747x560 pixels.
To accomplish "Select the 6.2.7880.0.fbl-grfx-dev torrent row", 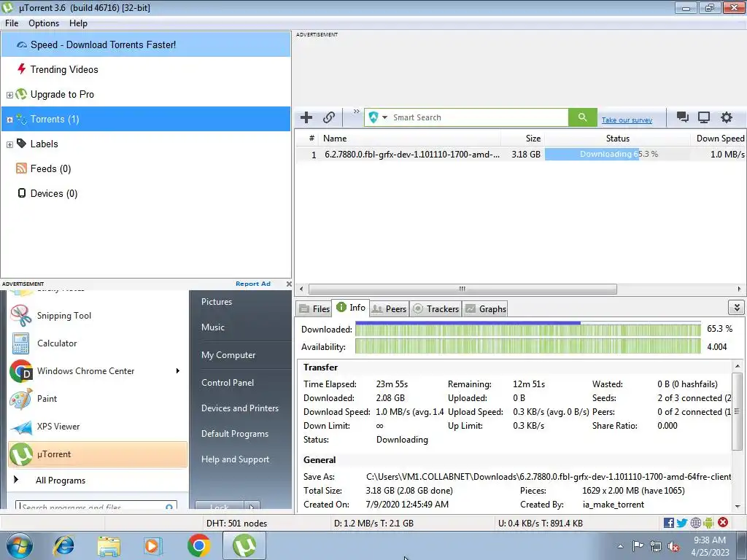I will coord(520,155).
